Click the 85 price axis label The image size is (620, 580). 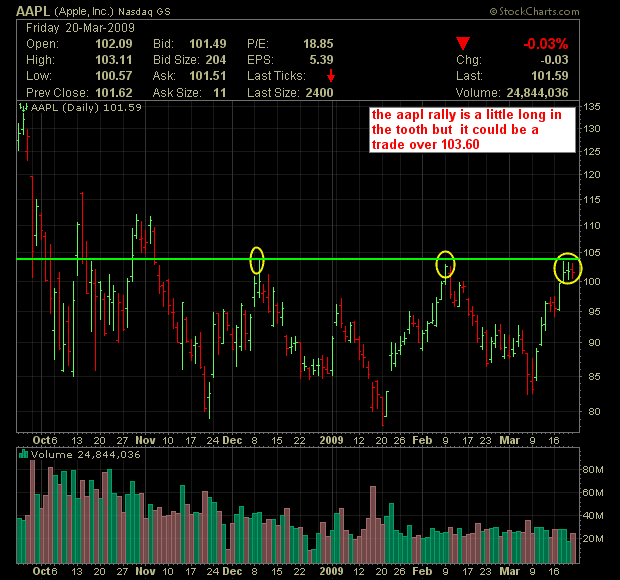[x=594, y=376]
